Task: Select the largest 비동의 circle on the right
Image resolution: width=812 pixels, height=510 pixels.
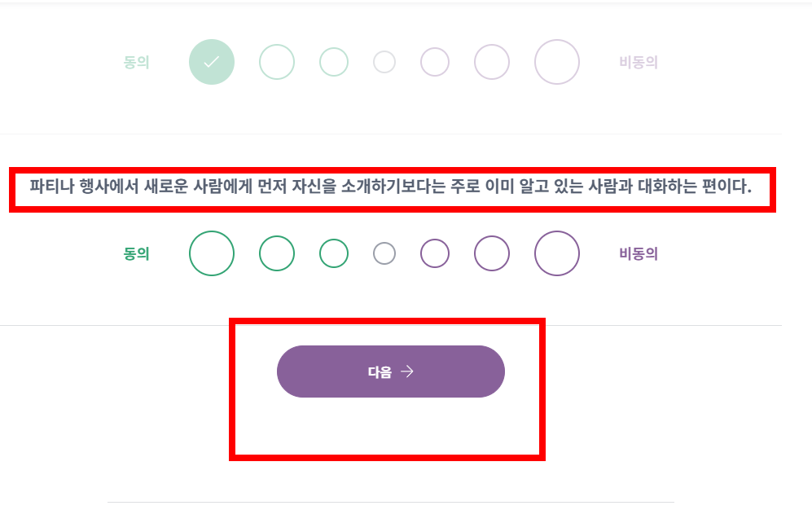Action: [x=556, y=253]
